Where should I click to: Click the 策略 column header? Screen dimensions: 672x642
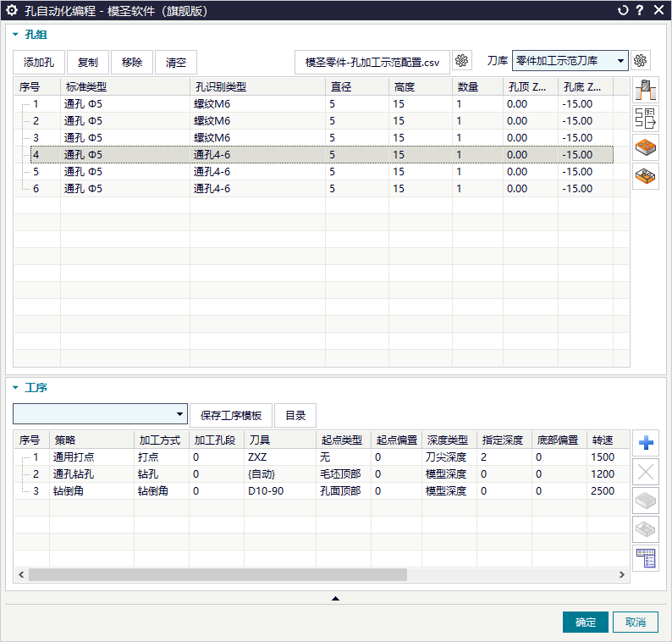tap(91, 440)
